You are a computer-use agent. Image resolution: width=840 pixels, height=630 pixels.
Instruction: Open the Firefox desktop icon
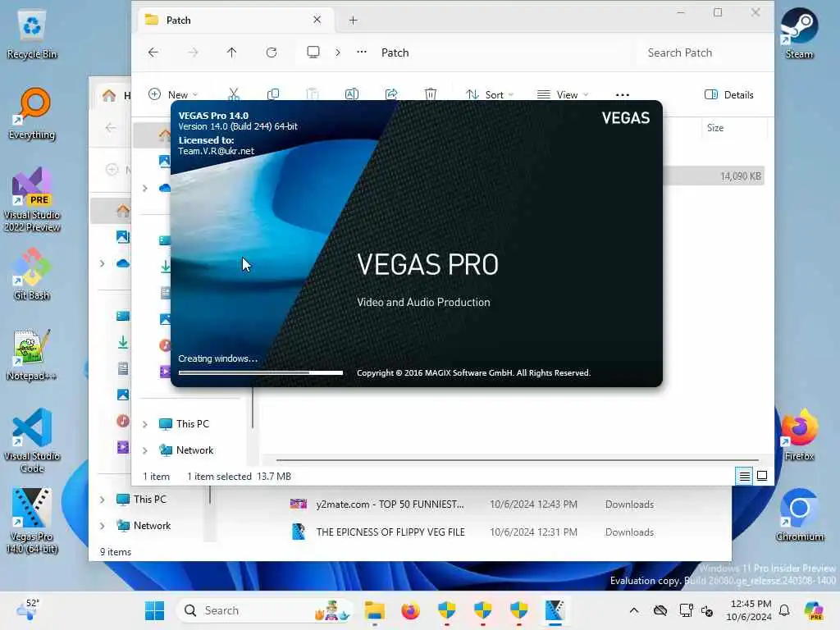[799, 435]
